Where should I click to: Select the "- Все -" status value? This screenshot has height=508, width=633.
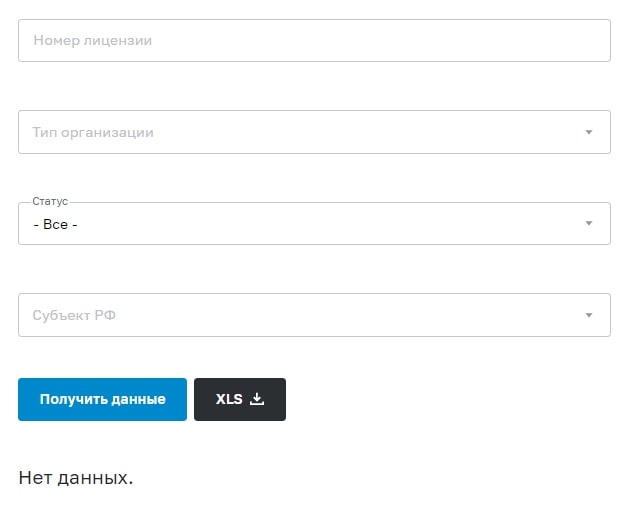click(x=55, y=224)
